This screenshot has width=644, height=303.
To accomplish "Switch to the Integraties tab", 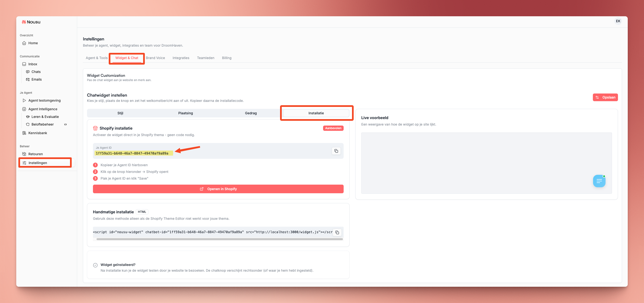I will pos(181,58).
